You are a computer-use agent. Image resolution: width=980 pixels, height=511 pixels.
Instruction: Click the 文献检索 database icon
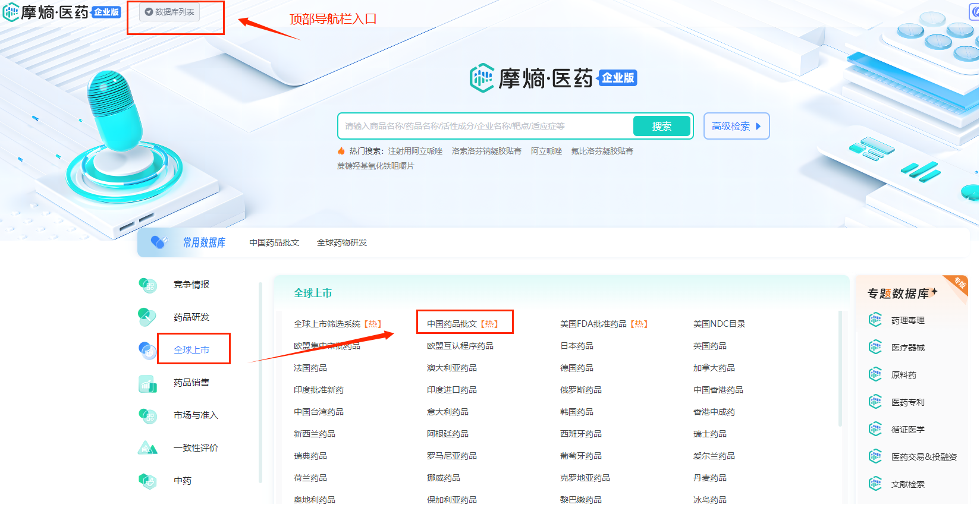pos(875,484)
